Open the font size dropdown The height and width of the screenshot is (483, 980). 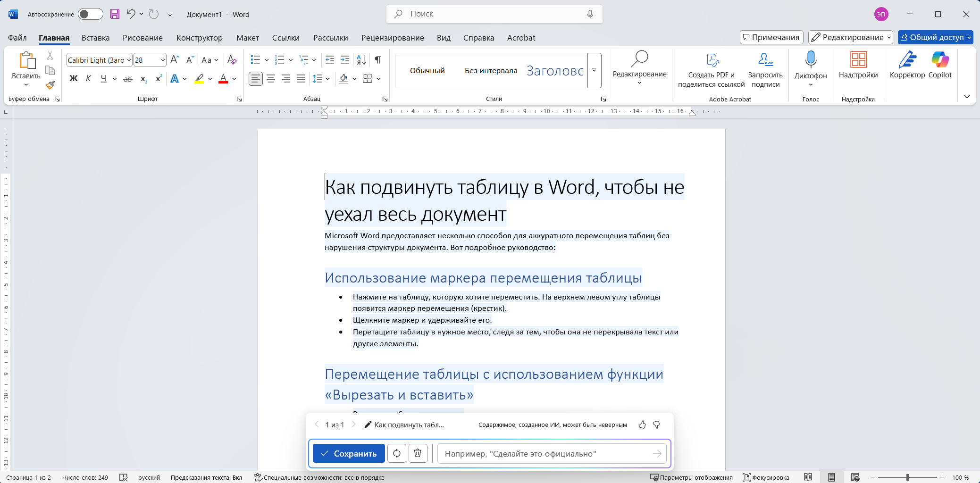click(x=163, y=60)
